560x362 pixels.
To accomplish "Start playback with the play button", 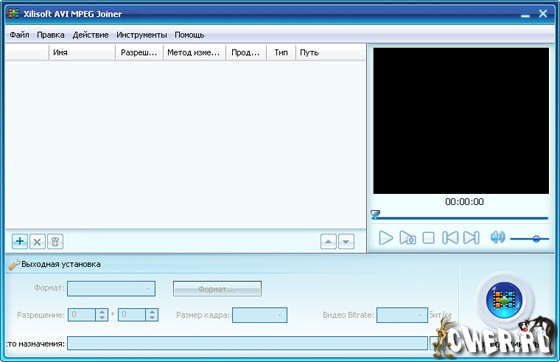I will pos(385,238).
